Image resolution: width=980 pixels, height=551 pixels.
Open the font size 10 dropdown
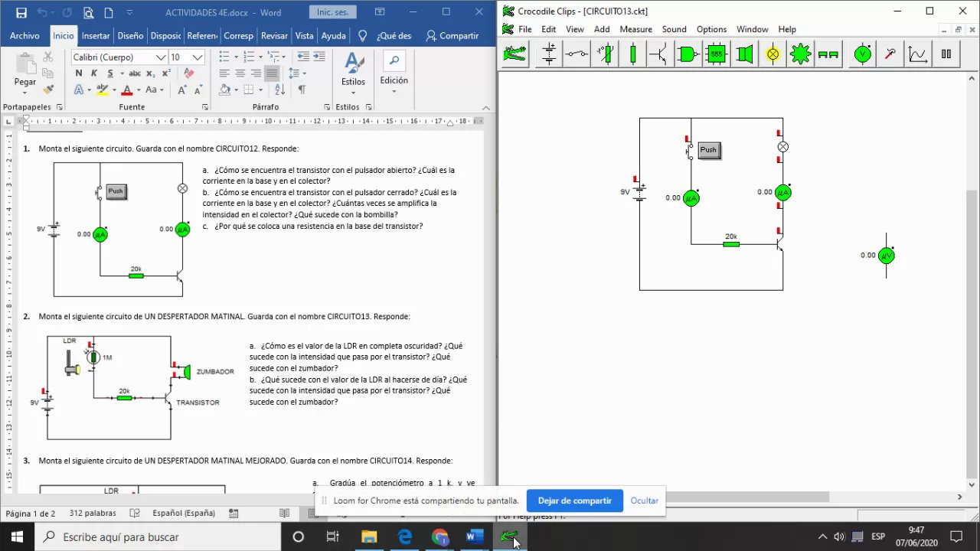pos(198,57)
